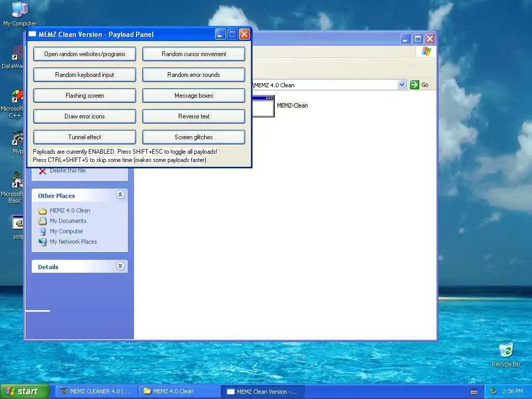Click the Windows flag logo in Explorer toolbar
Screen dimensions: 532x399
click(427, 51)
